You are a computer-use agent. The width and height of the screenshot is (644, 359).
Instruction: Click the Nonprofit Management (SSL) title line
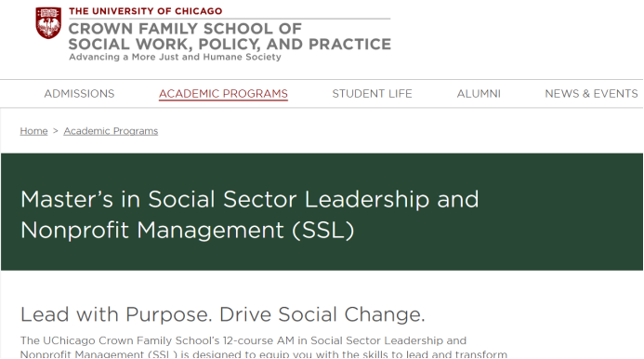tap(188, 230)
